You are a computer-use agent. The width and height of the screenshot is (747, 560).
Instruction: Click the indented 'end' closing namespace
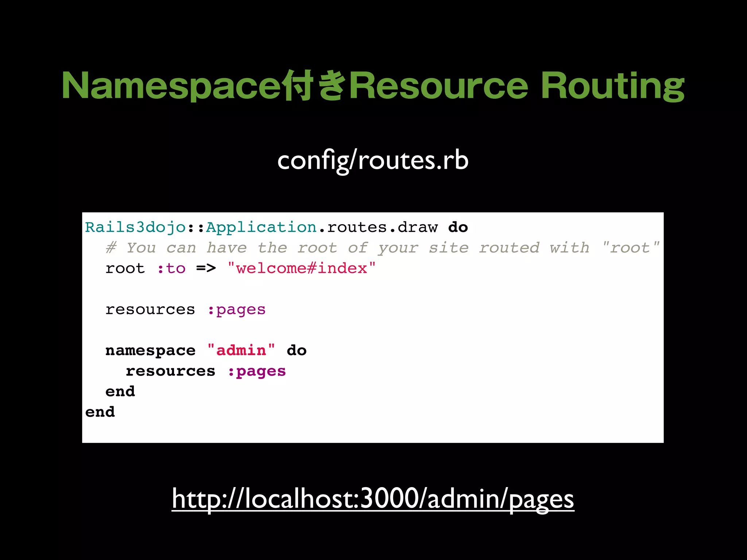120,392
